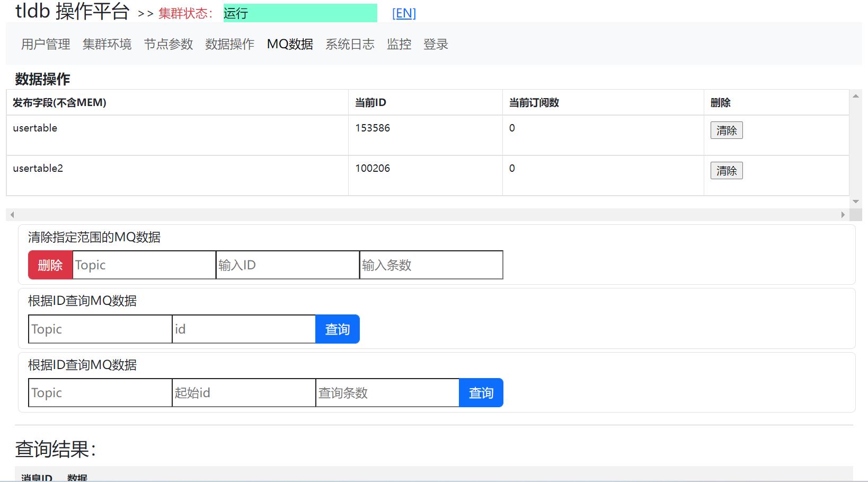Screen dimensions: 868x482
Task: Click the 查询结果: heading
Action: pos(56,449)
